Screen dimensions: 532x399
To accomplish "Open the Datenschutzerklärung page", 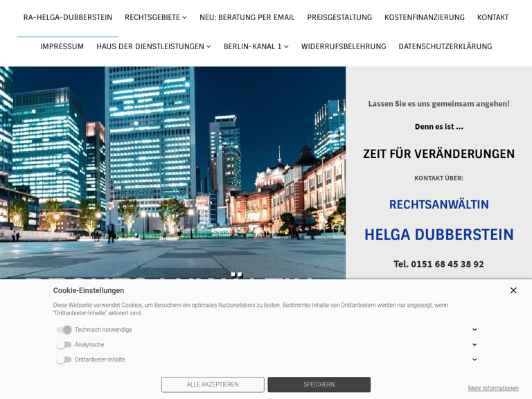I will tap(445, 46).
